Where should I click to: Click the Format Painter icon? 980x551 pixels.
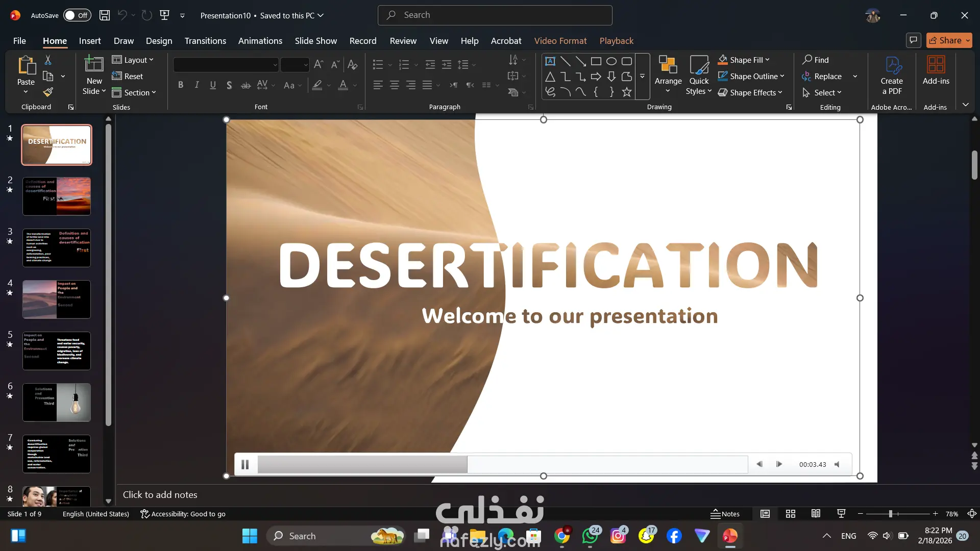click(x=48, y=92)
